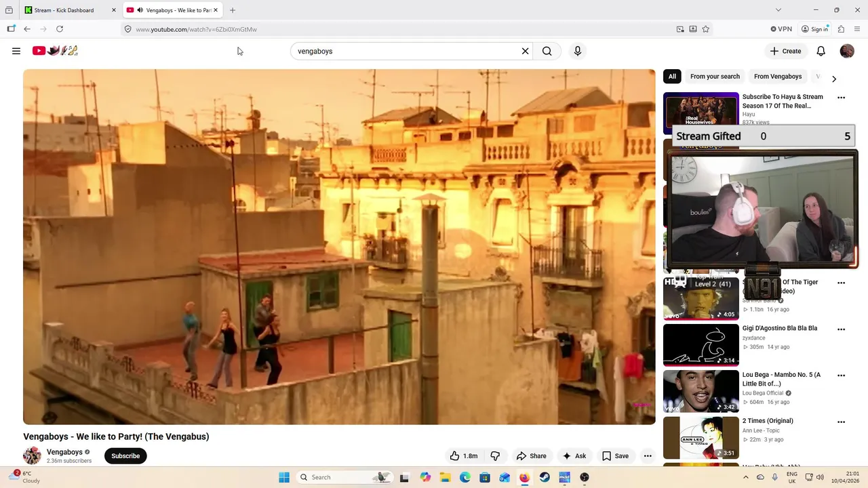List all tabs dropdown arrow
This screenshot has height=488, width=868.
click(x=778, y=10)
